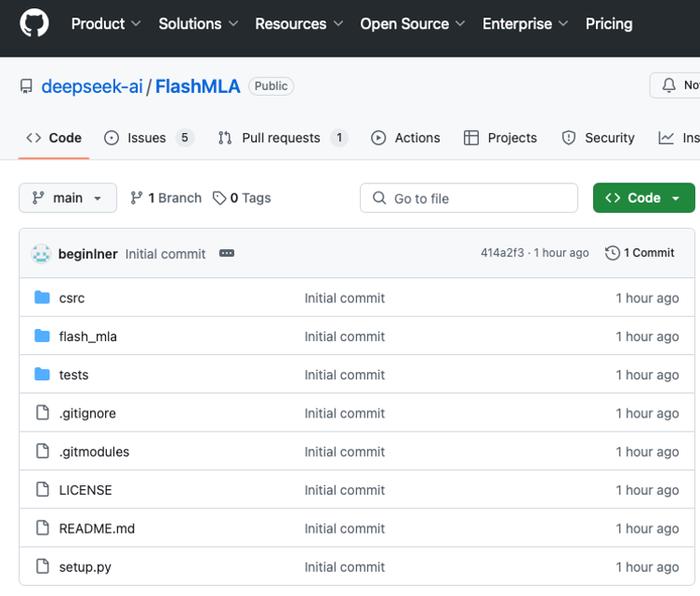Open the main branch dropdown
The width and height of the screenshot is (700, 596).
coord(67,198)
